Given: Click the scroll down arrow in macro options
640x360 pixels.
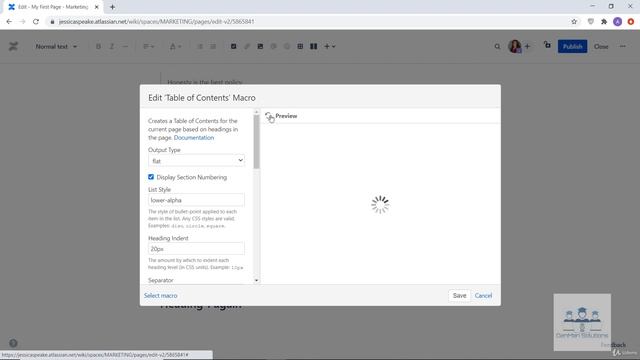Looking at the screenshot, I should (x=256, y=280).
